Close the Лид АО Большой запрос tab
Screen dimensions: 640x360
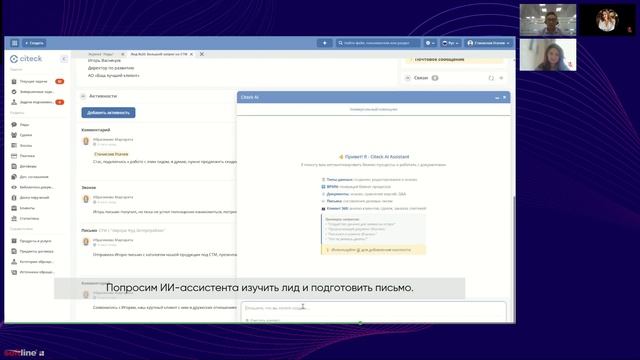point(191,54)
